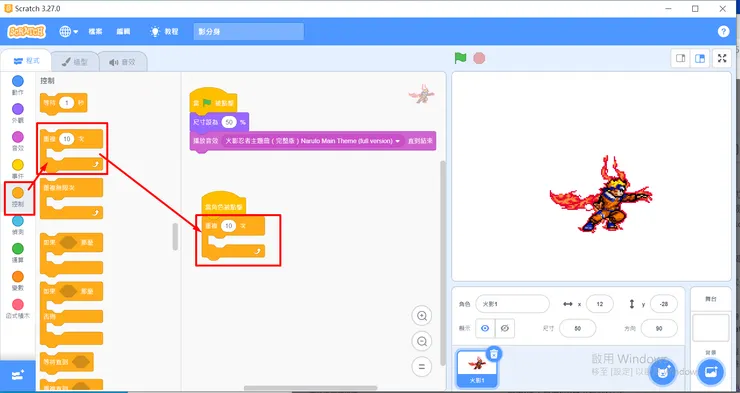Click the set size value 50 field
740x393 pixels.
coord(229,122)
